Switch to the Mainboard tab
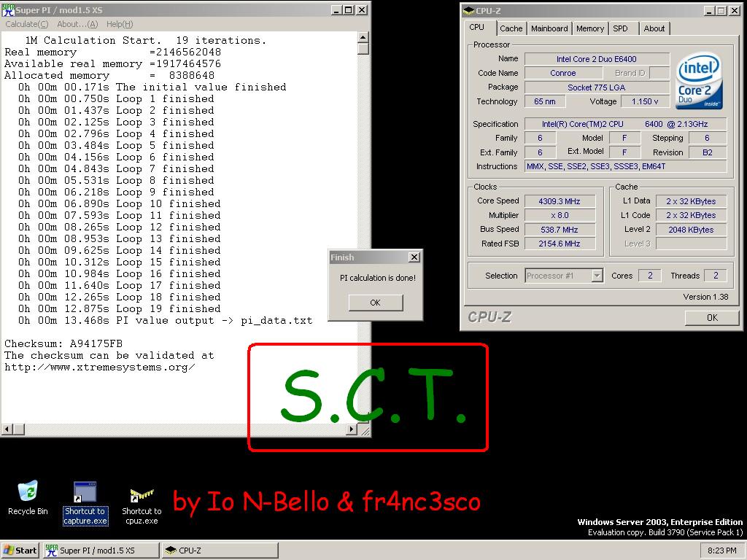The height and width of the screenshot is (560, 747). click(549, 28)
